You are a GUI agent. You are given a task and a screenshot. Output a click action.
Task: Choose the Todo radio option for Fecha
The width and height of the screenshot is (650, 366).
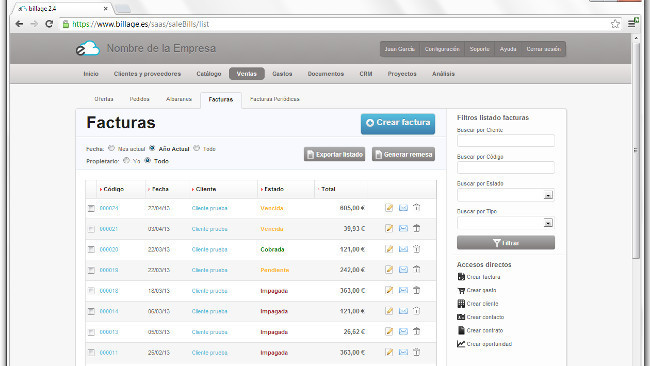[196, 148]
